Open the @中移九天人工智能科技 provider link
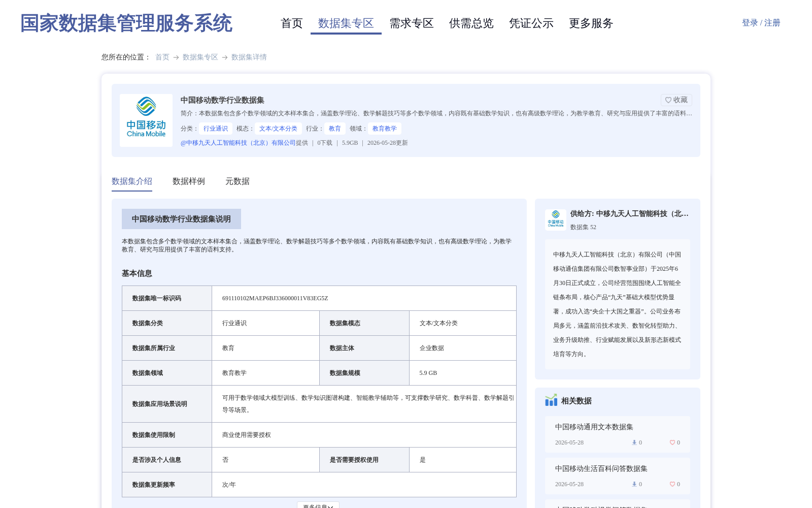This screenshot has width=812, height=508. (x=238, y=143)
